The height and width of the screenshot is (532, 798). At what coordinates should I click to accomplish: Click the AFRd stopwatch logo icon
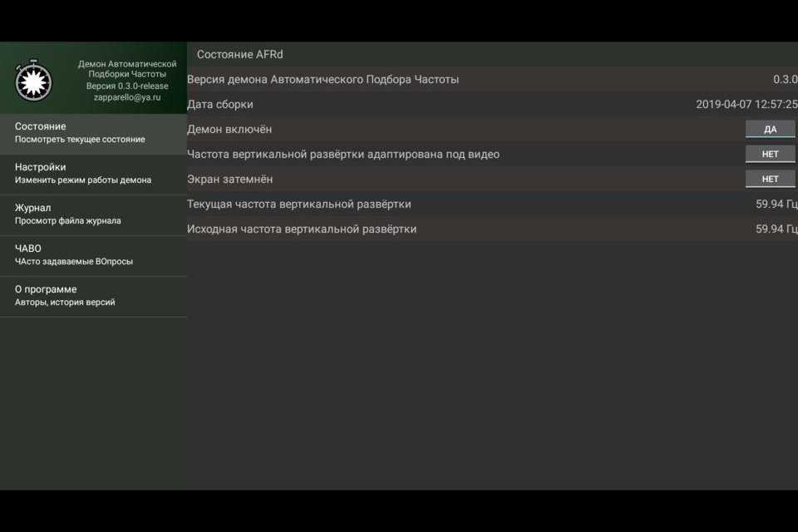click(x=33, y=81)
